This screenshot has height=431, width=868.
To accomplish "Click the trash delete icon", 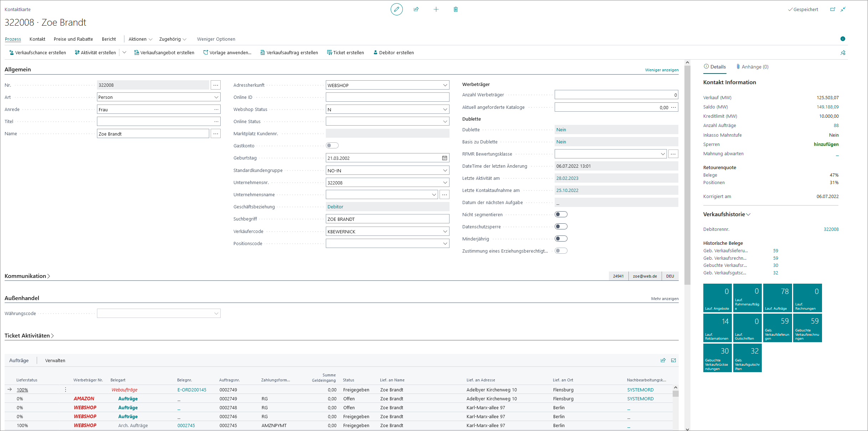I will [456, 9].
